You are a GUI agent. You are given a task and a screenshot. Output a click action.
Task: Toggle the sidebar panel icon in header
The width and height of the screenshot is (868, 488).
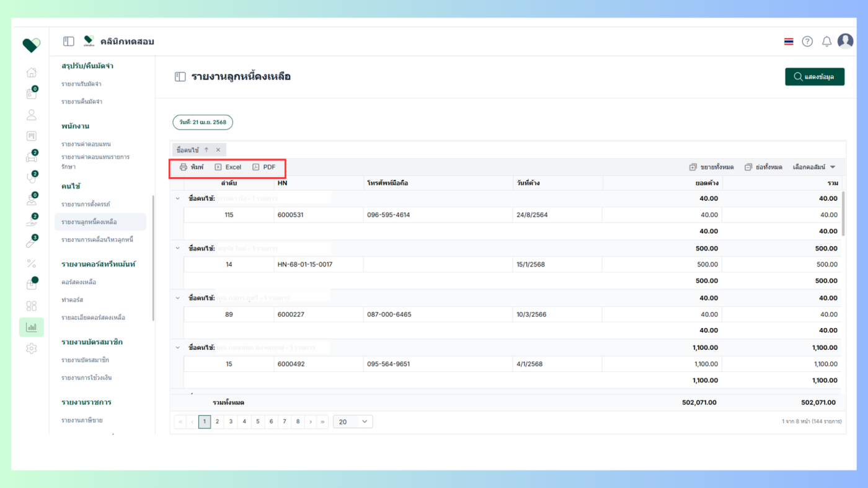tap(69, 42)
